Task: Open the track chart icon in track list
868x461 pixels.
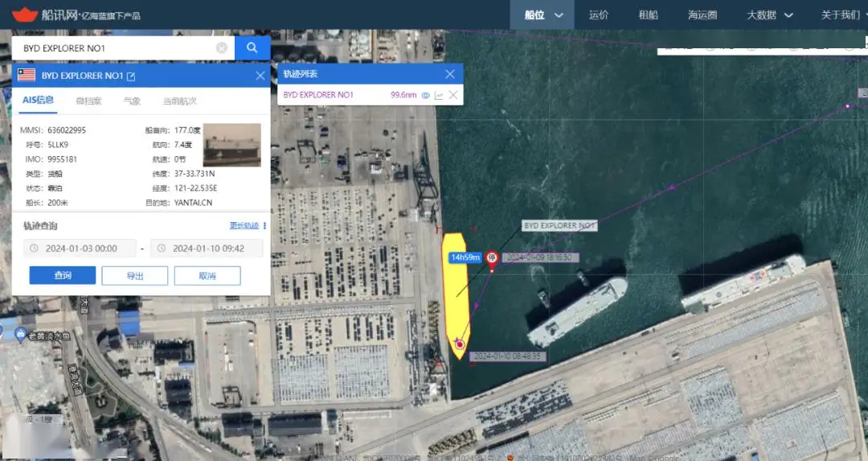Action: click(439, 95)
